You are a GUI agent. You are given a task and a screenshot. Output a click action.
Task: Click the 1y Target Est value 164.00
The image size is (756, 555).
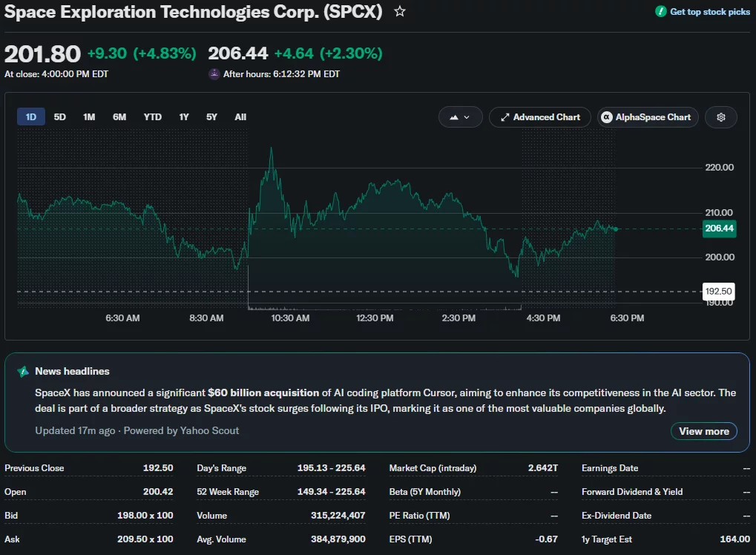coord(734,539)
